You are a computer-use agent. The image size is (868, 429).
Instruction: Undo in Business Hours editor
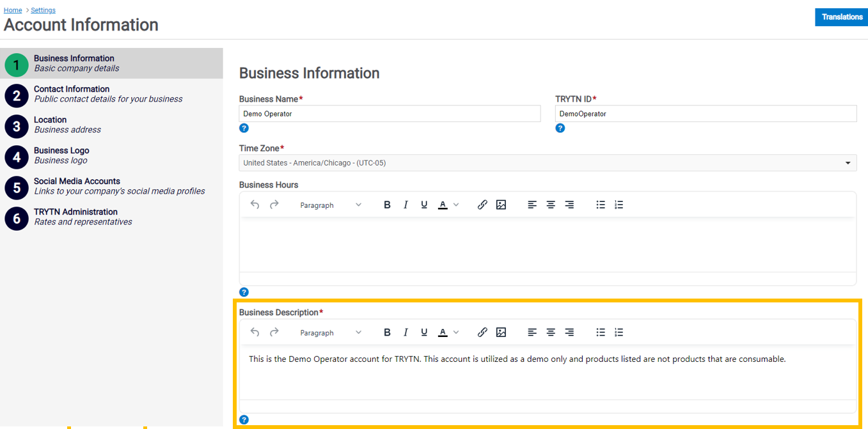[255, 205]
